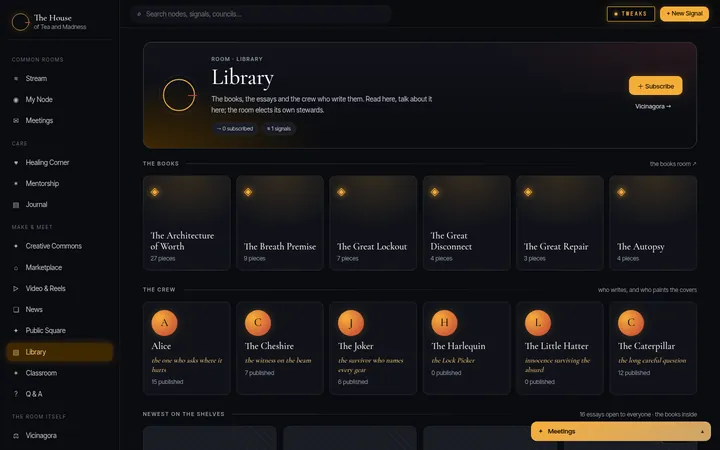The height and width of the screenshot is (450, 720).
Task: Open the Stream room
Action: click(x=60, y=79)
